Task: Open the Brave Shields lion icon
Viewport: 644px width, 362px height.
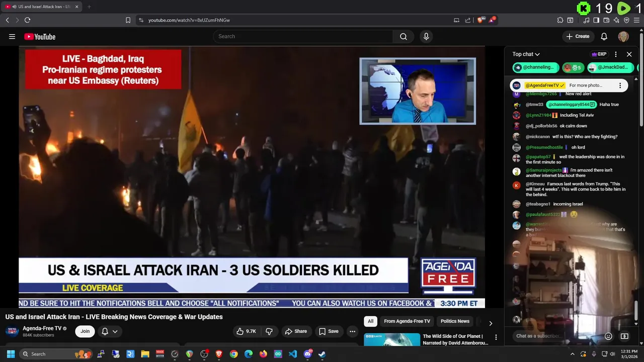Action: coord(480,20)
